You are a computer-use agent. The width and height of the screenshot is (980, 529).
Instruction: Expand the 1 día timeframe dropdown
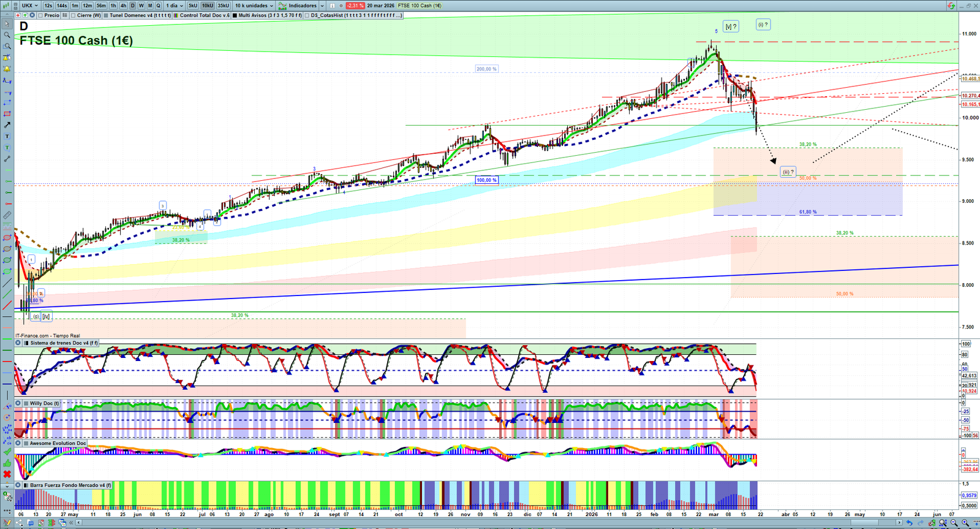[175, 6]
